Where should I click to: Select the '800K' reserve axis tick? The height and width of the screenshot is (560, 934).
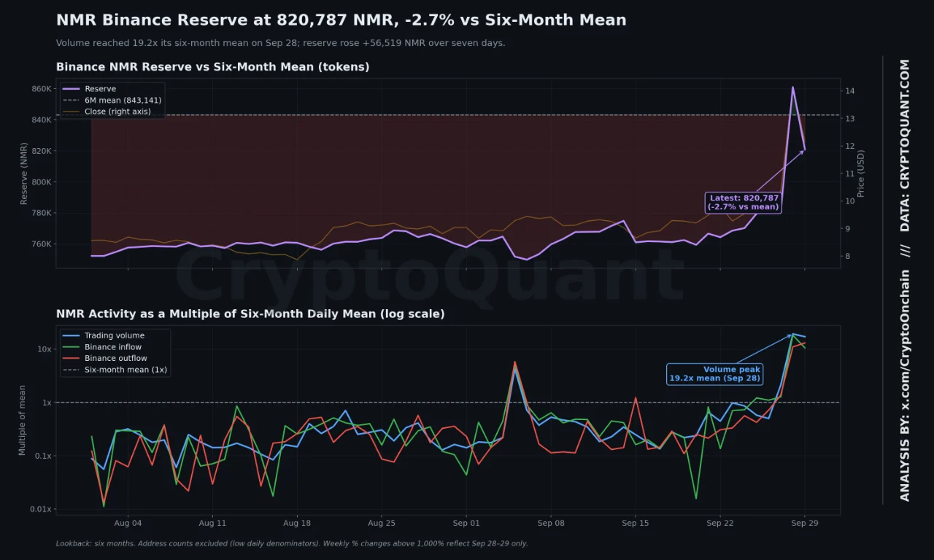coord(41,182)
